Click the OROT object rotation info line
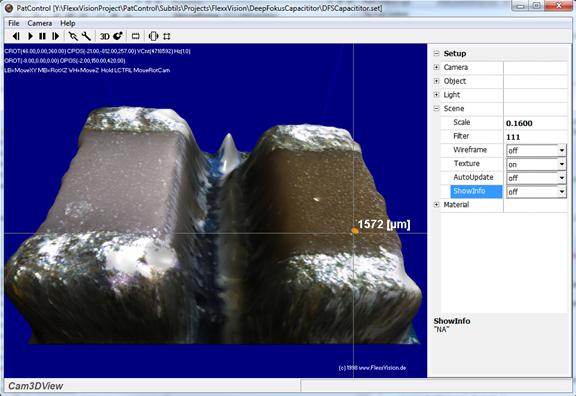 [x=65, y=61]
